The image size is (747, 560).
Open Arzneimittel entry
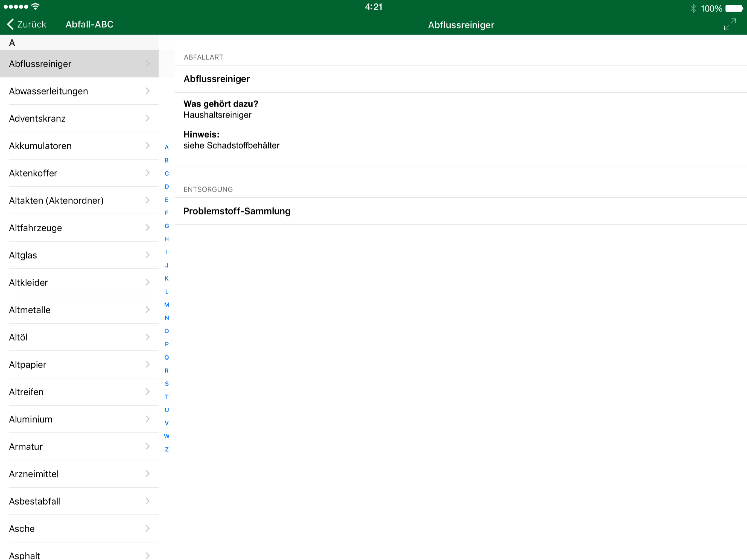(79, 474)
